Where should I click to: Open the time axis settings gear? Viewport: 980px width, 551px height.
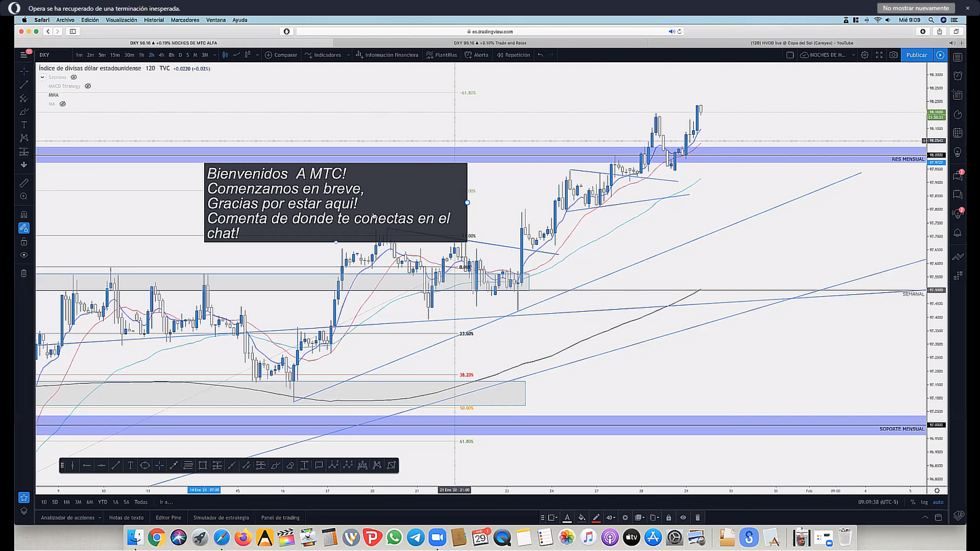[x=937, y=490]
